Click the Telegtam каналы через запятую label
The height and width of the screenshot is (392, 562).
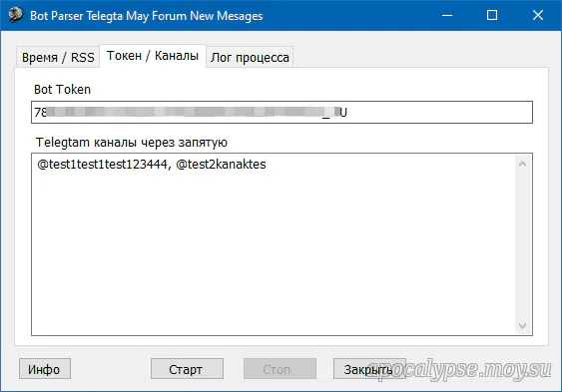[132, 143]
